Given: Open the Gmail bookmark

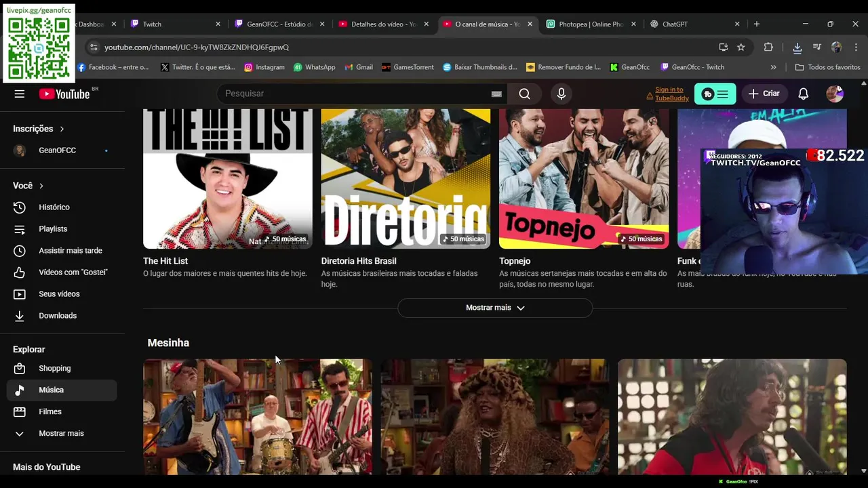Looking at the screenshot, I should [x=359, y=67].
